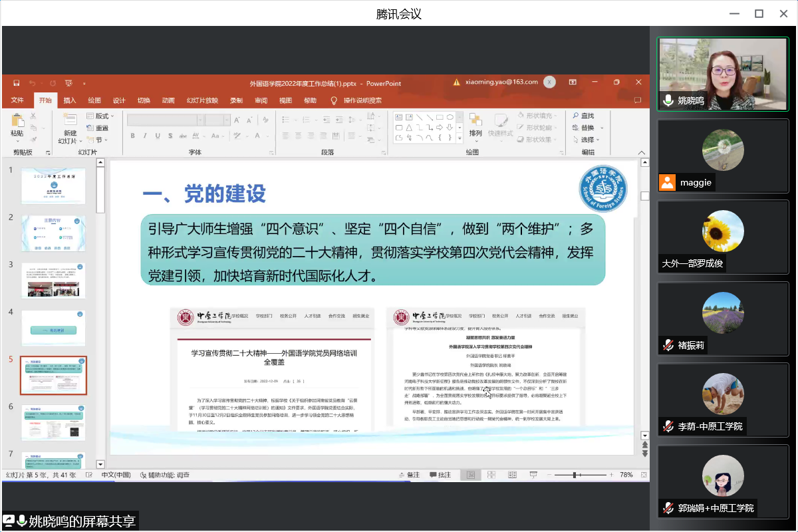Switch to Reading view icon
This screenshot has width=798, height=532.
(513, 475)
